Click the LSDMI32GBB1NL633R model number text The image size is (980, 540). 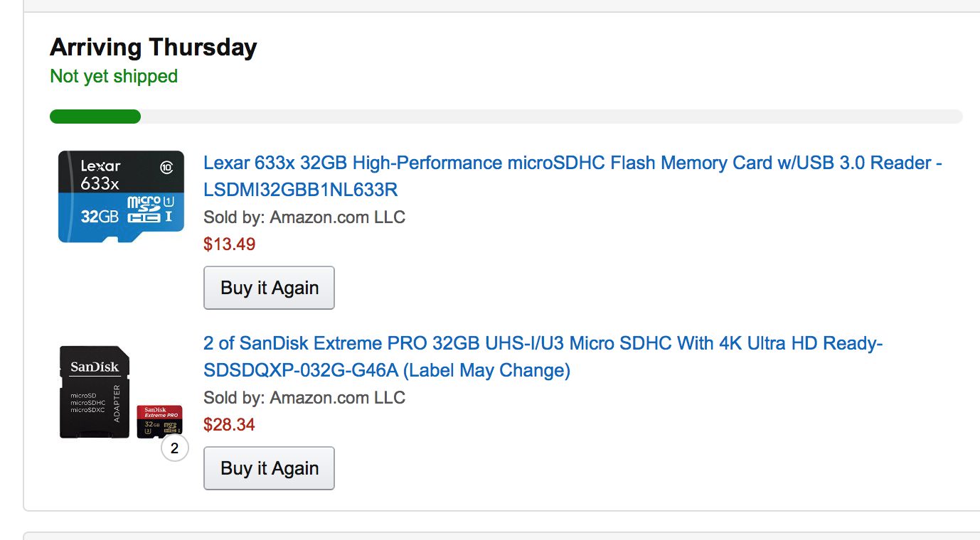[x=300, y=190]
